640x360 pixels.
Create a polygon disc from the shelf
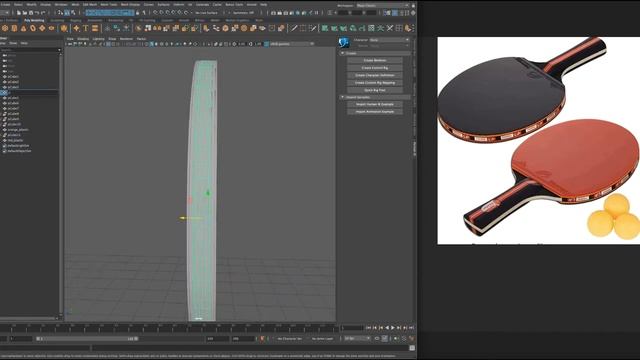(x=51, y=28)
